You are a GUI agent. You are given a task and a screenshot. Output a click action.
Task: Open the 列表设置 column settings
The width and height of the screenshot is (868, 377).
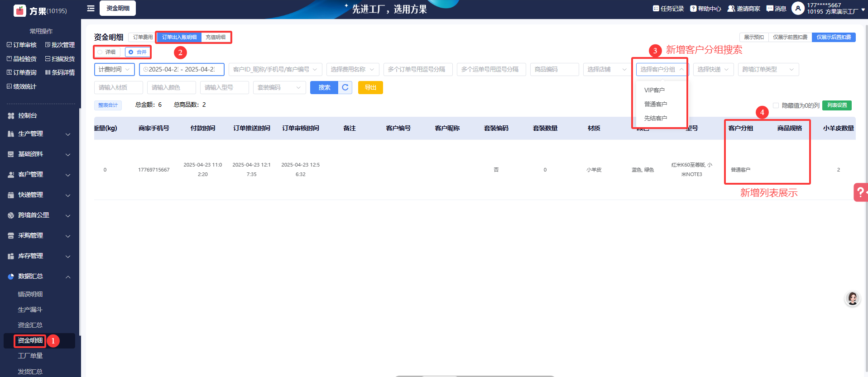(837, 105)
